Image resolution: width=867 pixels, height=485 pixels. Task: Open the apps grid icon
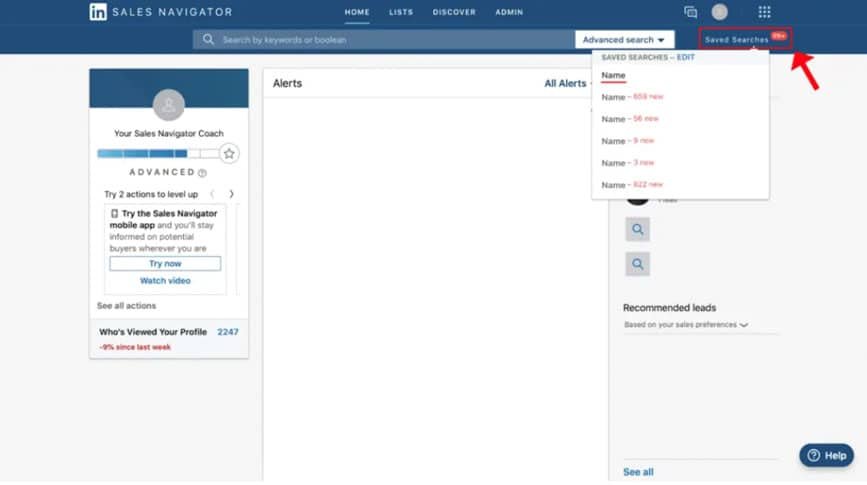click(764, 12)
